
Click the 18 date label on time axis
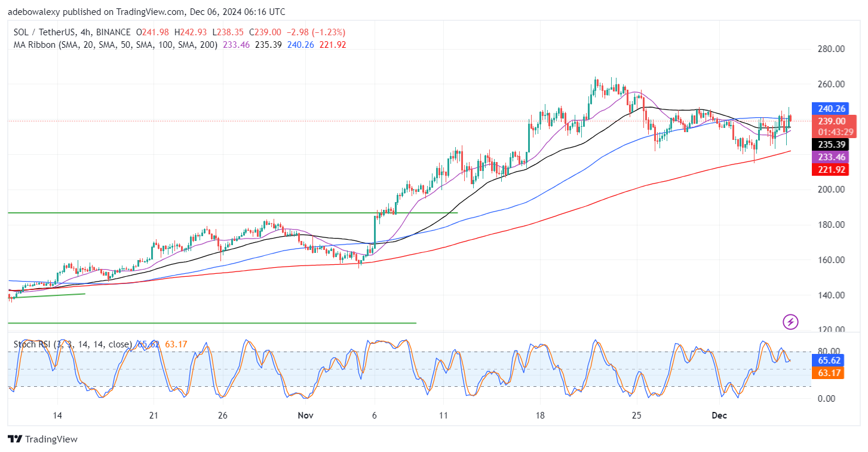tap(539, 416)
